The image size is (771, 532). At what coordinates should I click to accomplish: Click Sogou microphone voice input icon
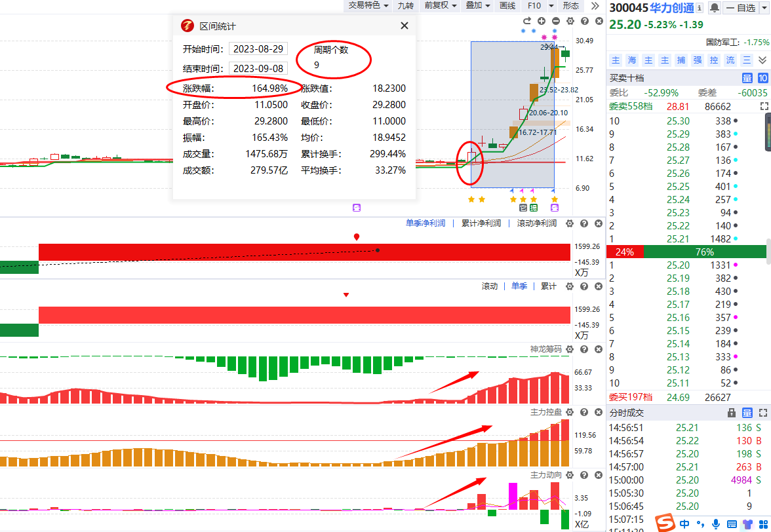(x=716, y=524)
